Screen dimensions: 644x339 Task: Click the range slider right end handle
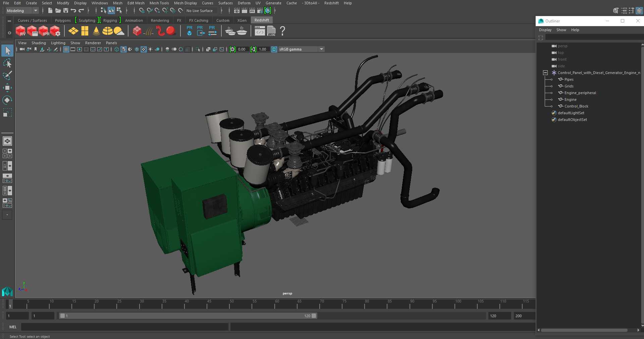(x=314, y=316)
